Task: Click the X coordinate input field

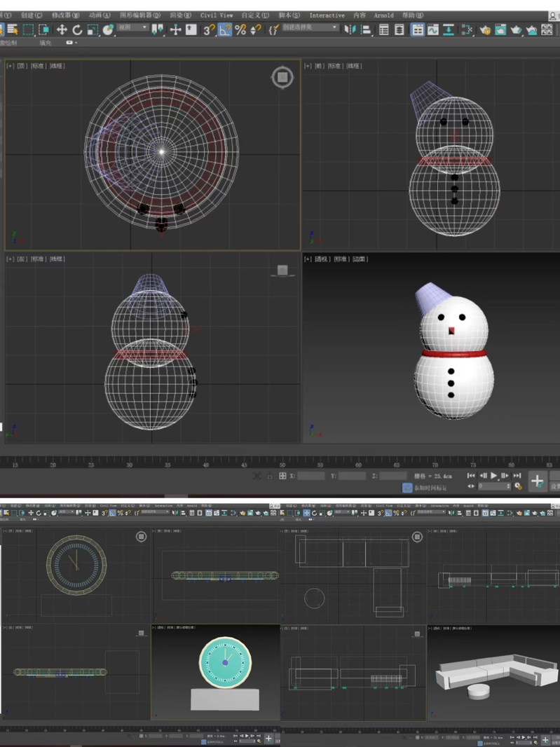Action: tap(311, 476)
